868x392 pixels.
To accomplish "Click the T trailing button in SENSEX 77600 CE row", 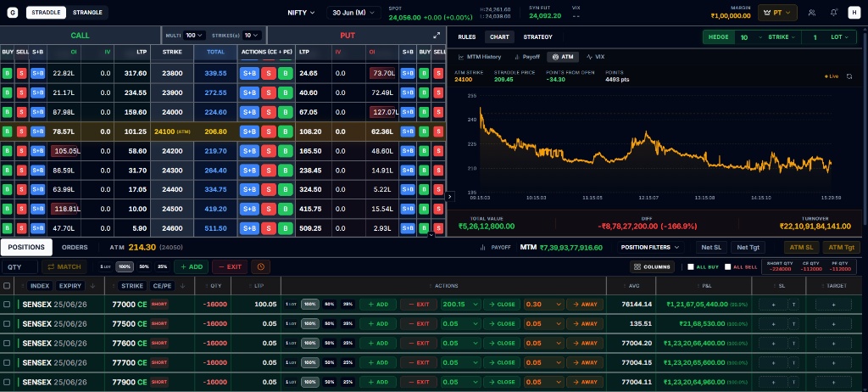I will pos(793,343).
